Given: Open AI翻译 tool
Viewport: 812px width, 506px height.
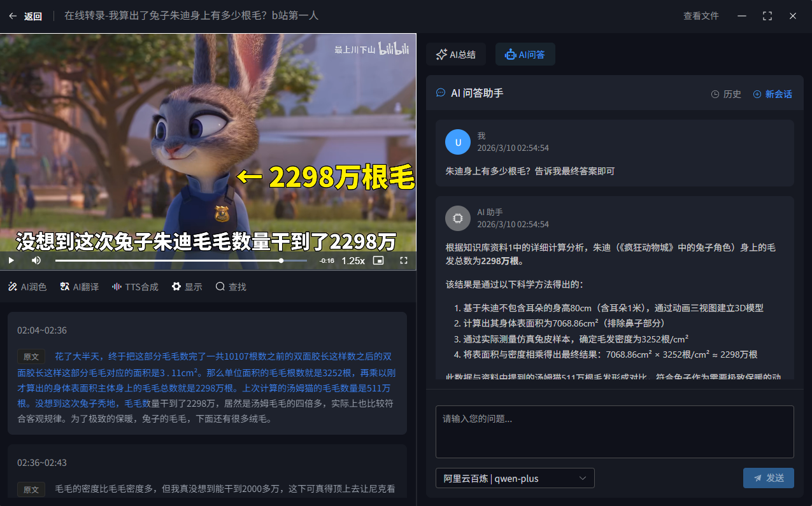Looking at the screenshot, I should [79, 287].
